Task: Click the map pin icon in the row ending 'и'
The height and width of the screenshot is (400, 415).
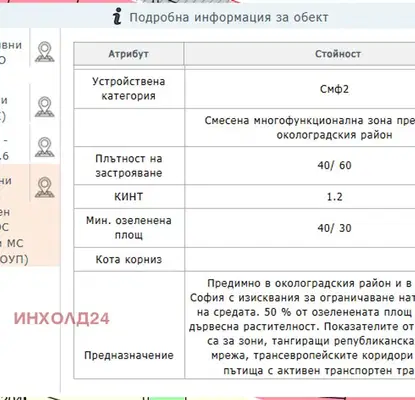Action: pyautogui.click(x=45, y=107)
